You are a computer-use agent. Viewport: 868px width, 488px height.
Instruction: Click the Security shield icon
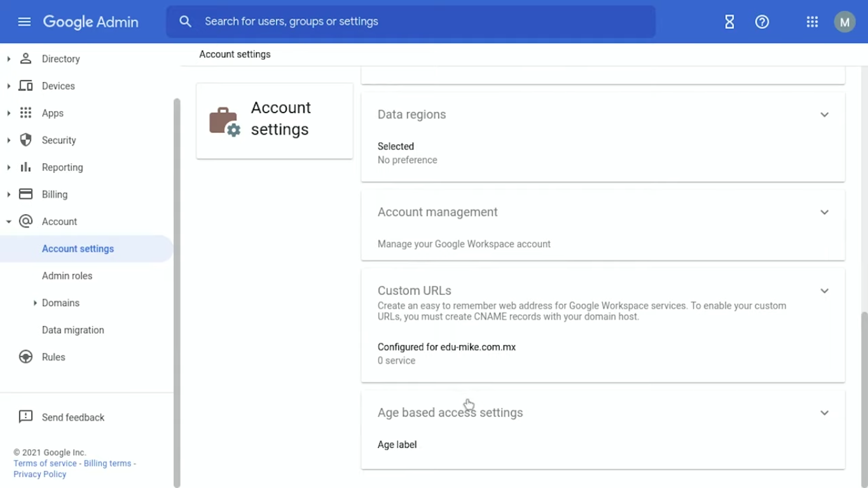(x=25, y=140)
